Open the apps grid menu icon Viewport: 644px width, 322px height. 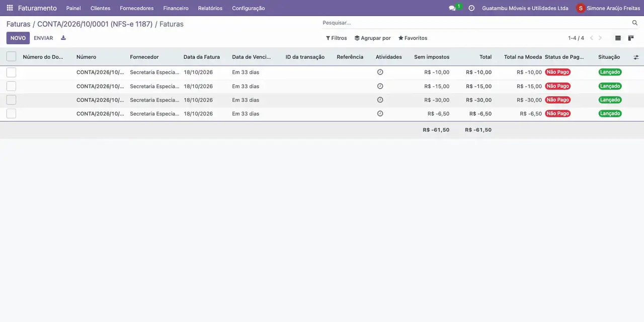(x=10, y=8)
